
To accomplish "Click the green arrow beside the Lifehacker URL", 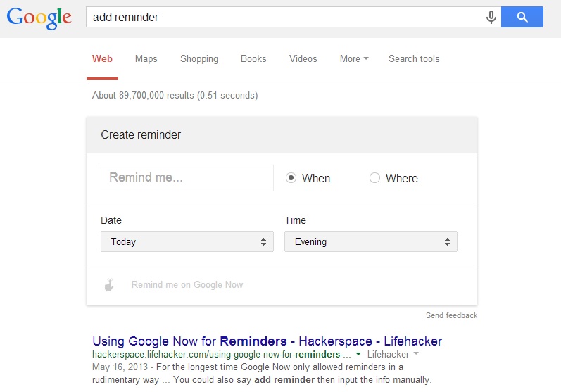I will coord(358,354).
